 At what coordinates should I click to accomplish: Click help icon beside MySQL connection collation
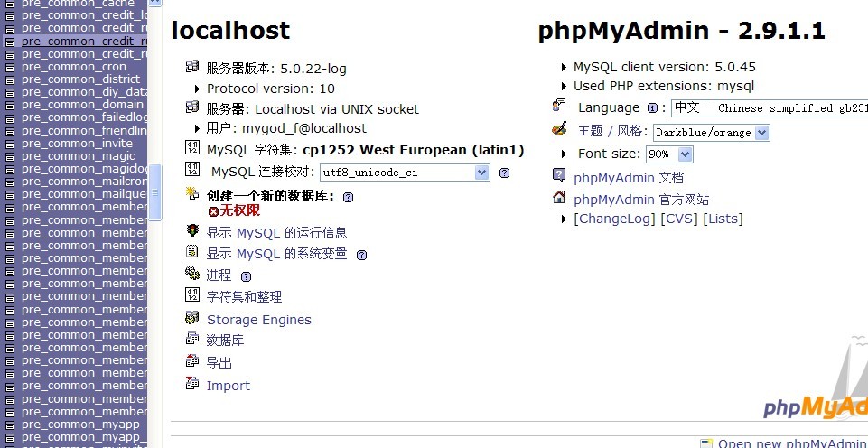coord(504,173)
